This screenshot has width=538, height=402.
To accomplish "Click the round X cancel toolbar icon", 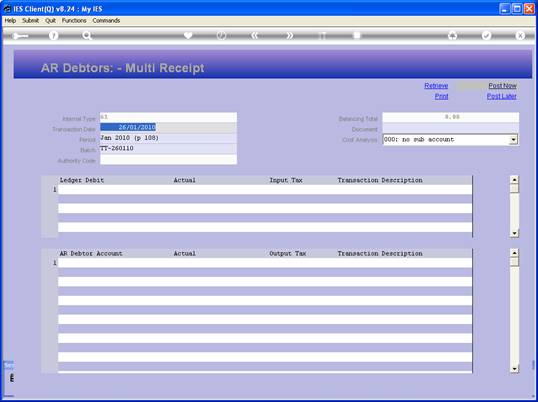I will point(520,36).
